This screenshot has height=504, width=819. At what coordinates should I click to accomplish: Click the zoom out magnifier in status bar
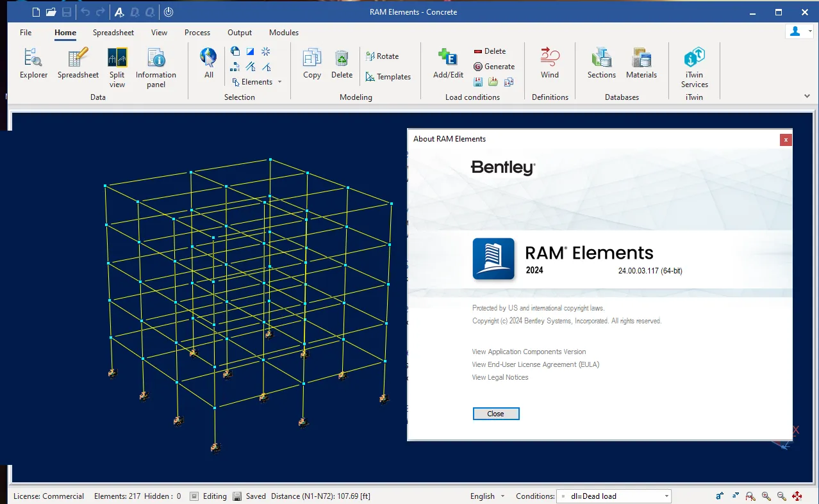tap(781, 496)
